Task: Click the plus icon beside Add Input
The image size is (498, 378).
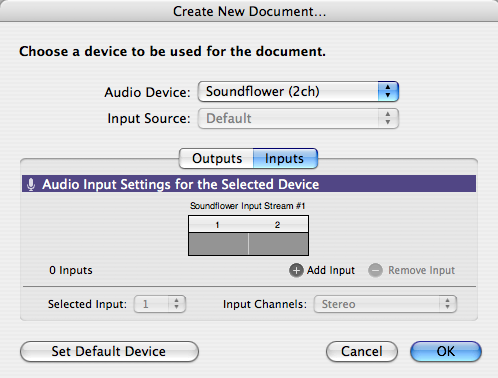Action: 296,270
